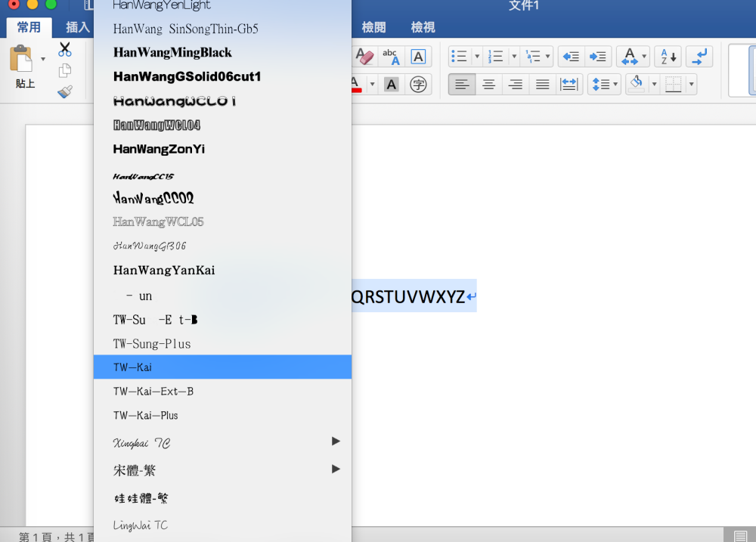
Task: Select the LingWai TC font
Action: click(222, 525)
